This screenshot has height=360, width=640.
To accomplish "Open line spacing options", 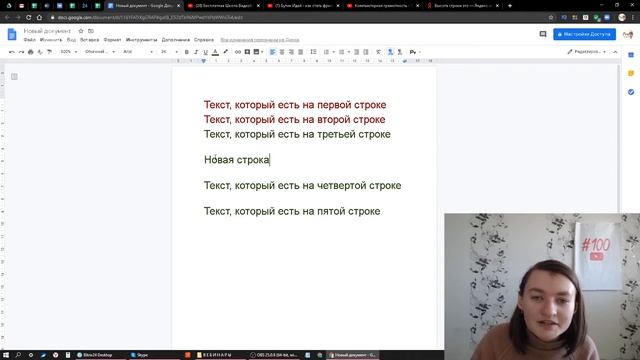I will (313, 52).
